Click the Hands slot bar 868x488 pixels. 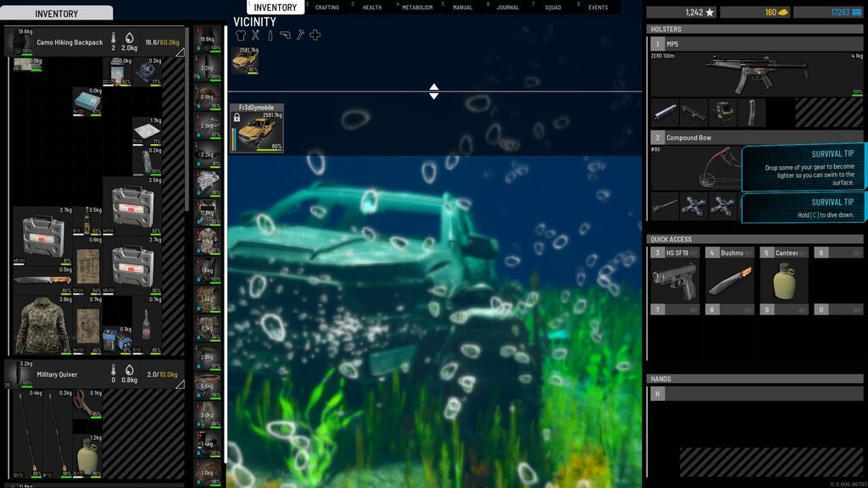pyautogui.click(x=756, y=394)
